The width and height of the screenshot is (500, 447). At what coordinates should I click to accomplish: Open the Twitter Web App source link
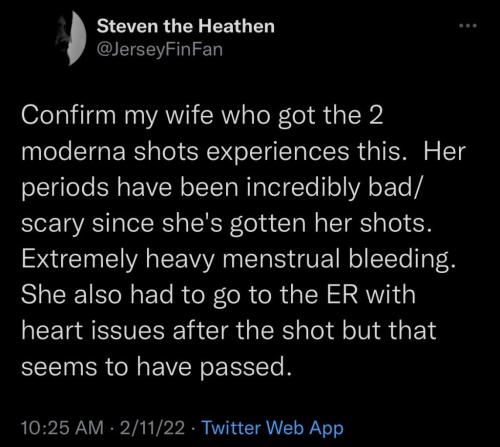[273, 428]
